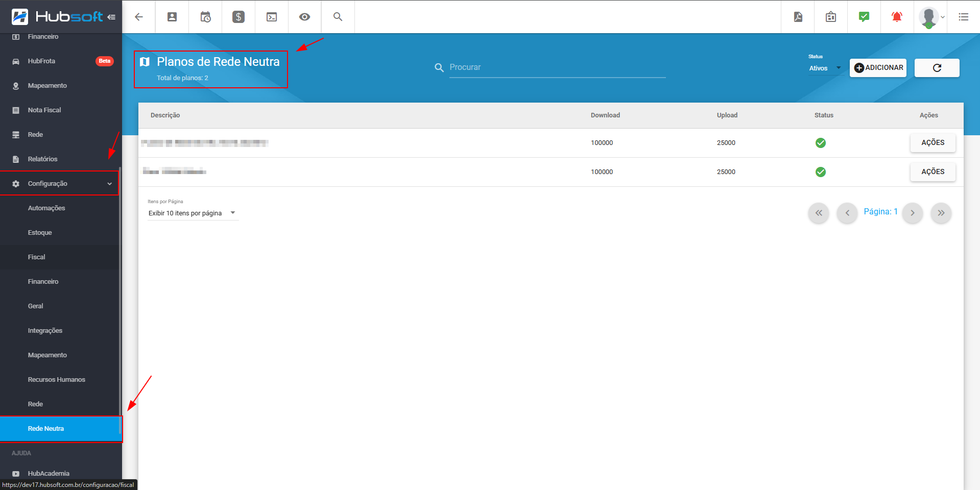Click the map icon beside Planos de Rede Neutra

(x=145, y=62)
